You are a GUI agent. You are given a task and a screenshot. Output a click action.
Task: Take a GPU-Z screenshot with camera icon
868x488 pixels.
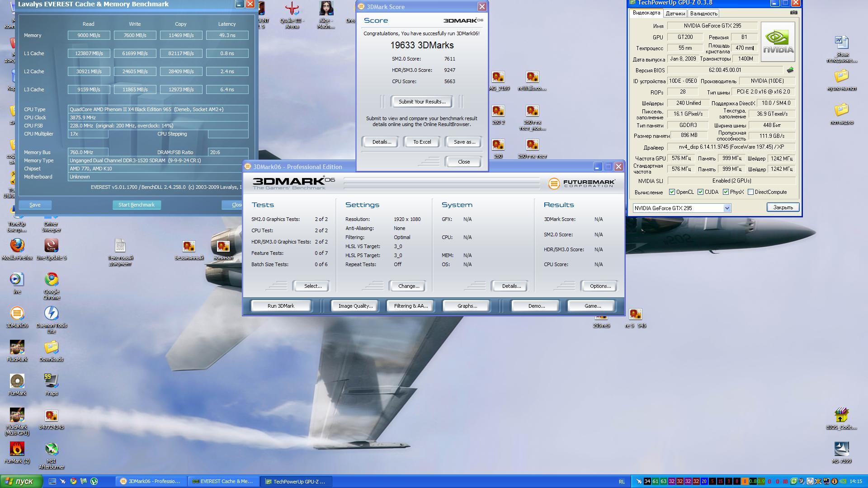(x=793, y=13)
